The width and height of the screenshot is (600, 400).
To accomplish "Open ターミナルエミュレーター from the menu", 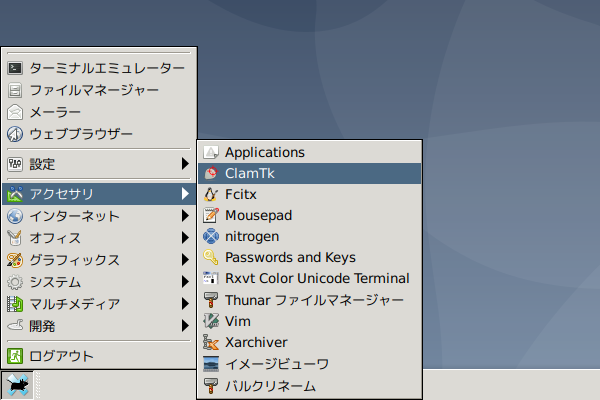I will click(99, 68).
